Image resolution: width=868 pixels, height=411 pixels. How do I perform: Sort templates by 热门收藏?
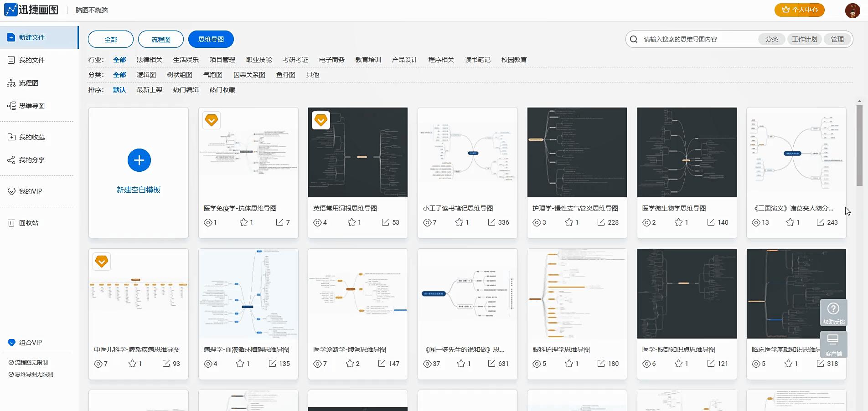pyautogui.click(x=222, y=90)
